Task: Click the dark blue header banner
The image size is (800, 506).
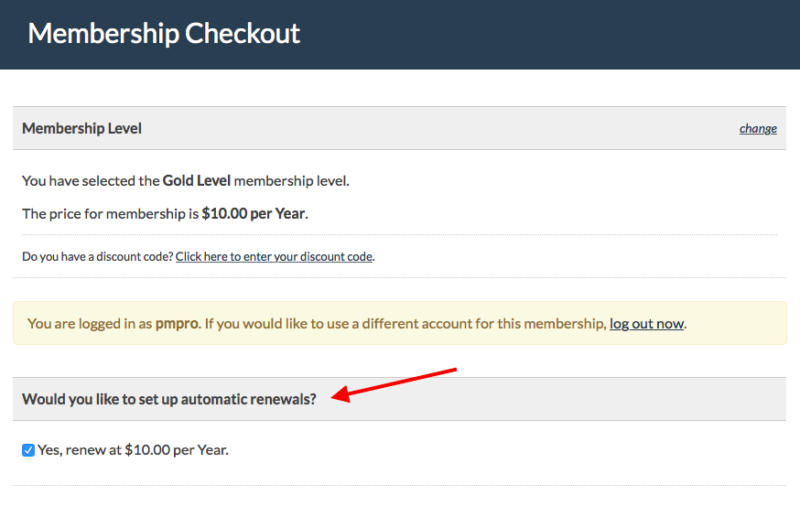Action: 400,34
